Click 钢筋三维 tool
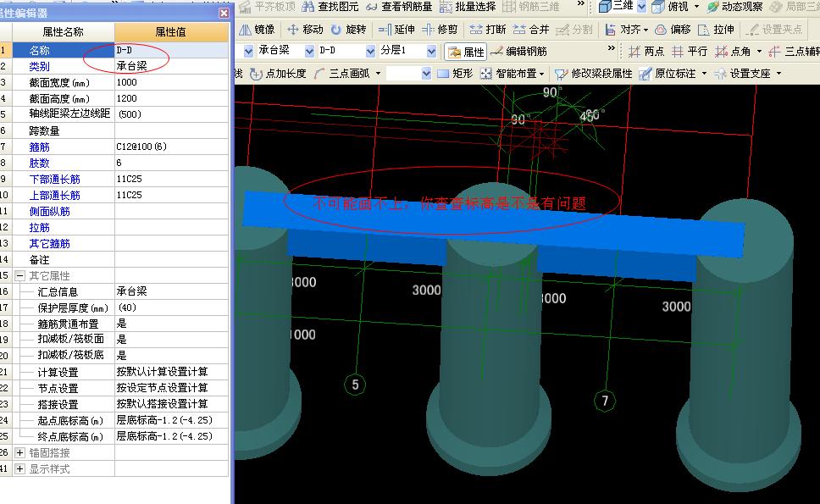820x504 pixels. [531, 7]
